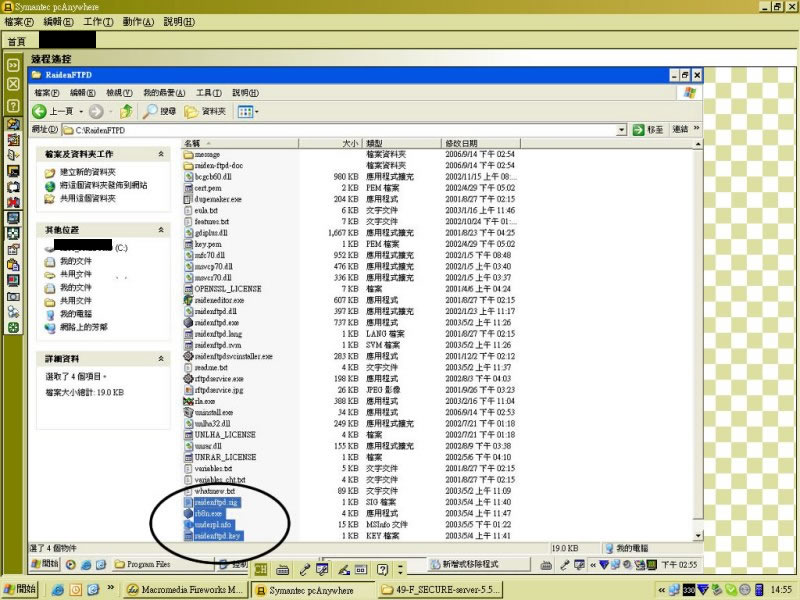The image size is (800, 600).
Task: Switch to Macromedia Fireworks taskbar button
Action: tap(186, 590)
